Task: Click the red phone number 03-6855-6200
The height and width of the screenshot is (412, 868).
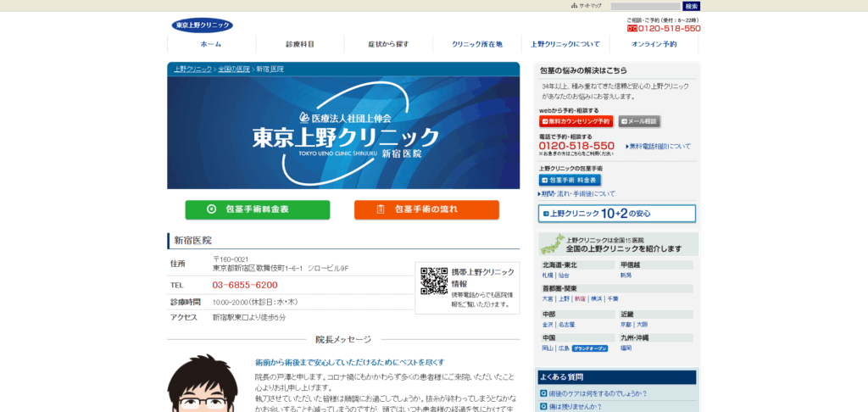Action: click(x=245, y=285)
